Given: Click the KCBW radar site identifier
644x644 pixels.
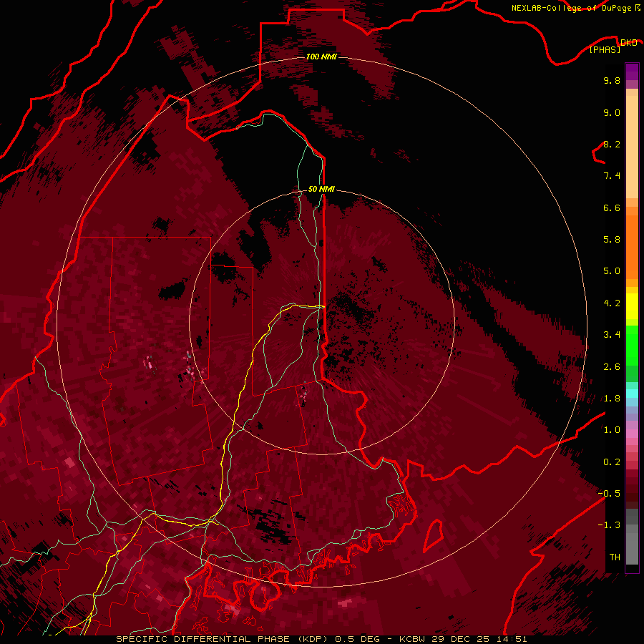Looking at the screenshot, I should coord(414,639).
